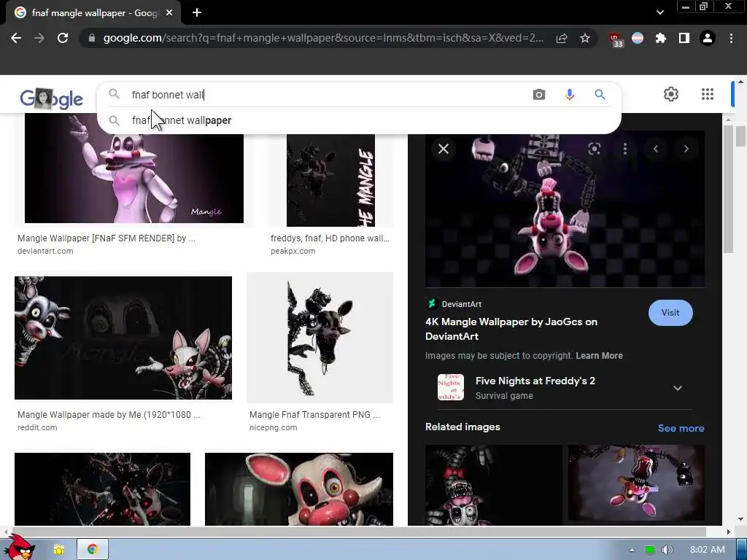
Task: Click the search box containing fnaf bonnet wall
Action: [329, 95]
